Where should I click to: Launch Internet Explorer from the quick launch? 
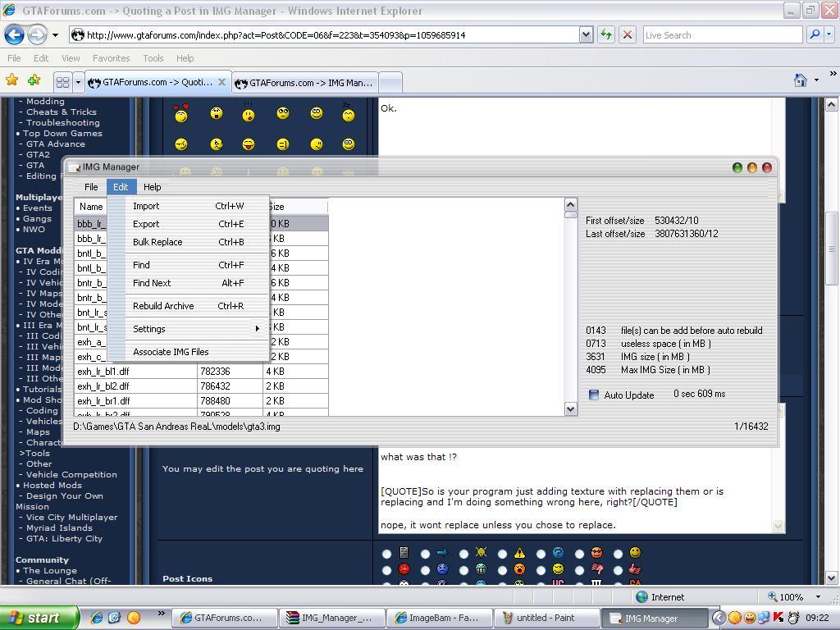97,618
